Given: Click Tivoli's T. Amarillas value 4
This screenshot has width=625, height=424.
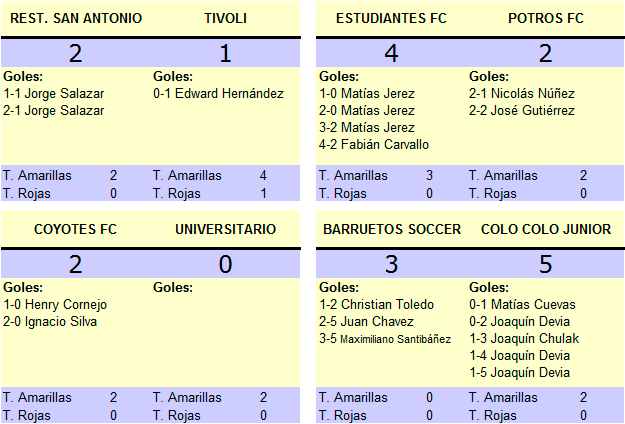Looking at the screenshot, I should click(x=263, y=175).
